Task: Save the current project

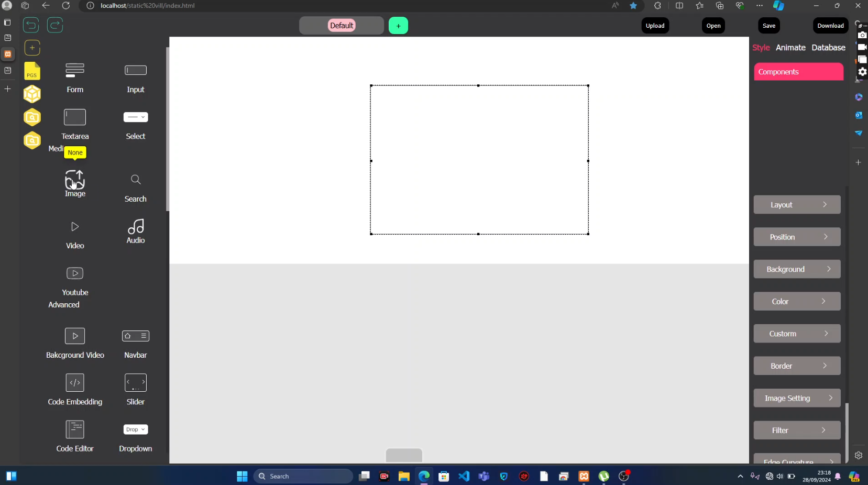Action: 769,26
